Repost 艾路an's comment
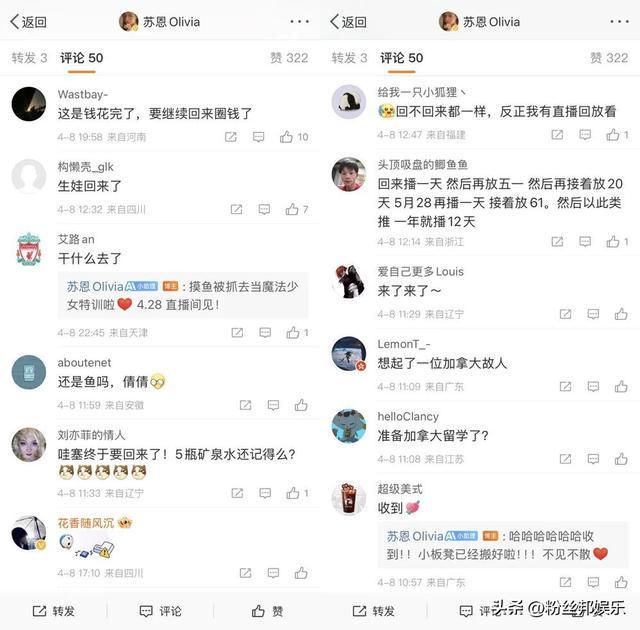 [237, 333]
